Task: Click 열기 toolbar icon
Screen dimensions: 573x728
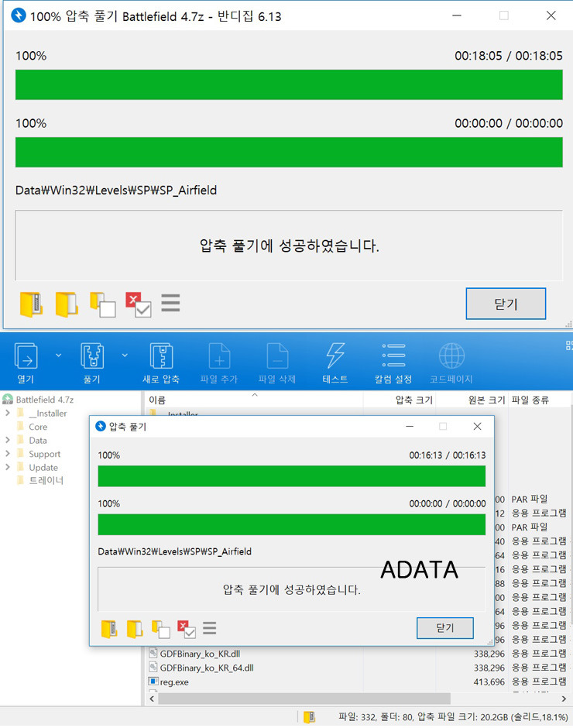Action: pos(26,363)
